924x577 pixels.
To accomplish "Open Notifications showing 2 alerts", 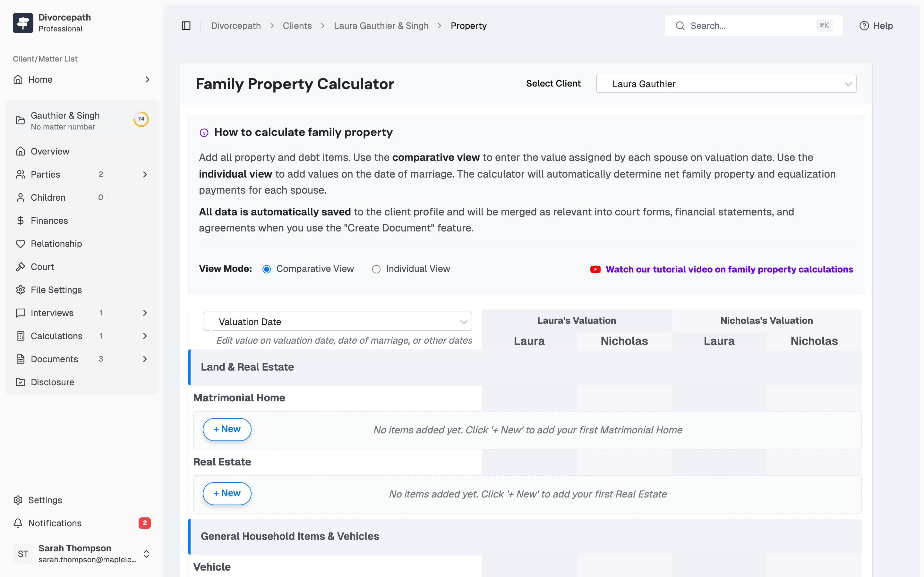I will coord(55,523).
